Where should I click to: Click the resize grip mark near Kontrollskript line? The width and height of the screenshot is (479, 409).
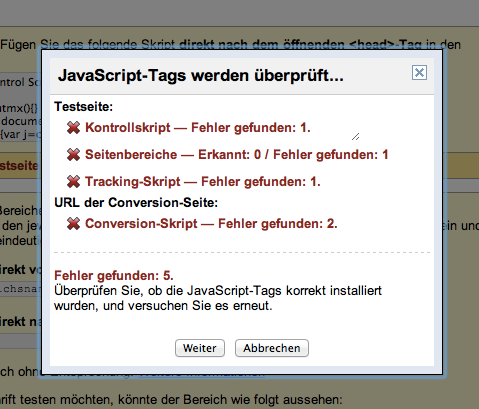(356, 136)
